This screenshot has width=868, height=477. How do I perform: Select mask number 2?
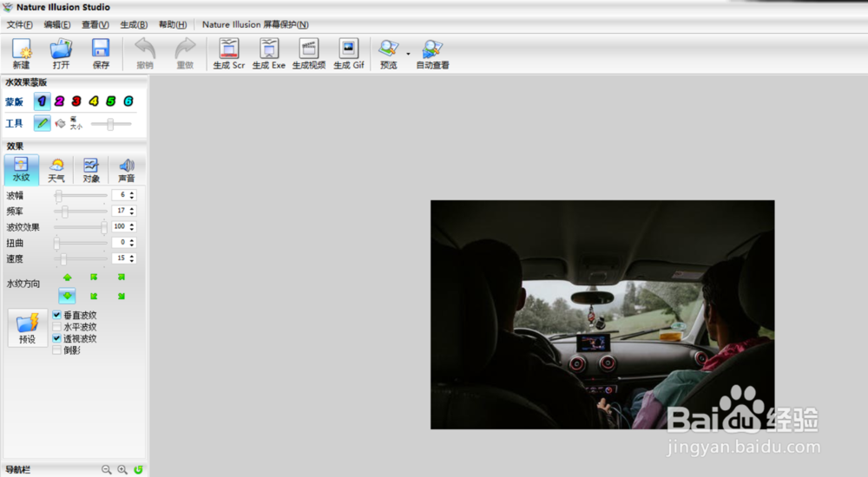pos(59,101)
